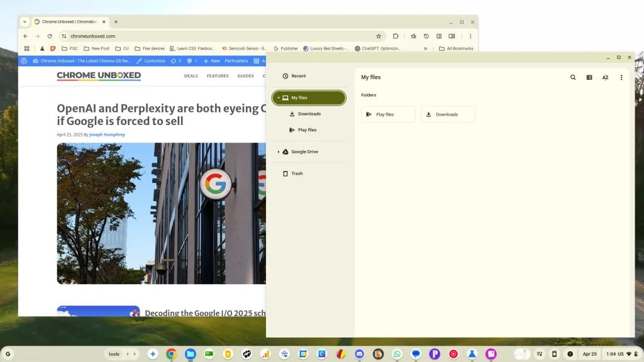Open the AZ sort options

click(605, 77)
